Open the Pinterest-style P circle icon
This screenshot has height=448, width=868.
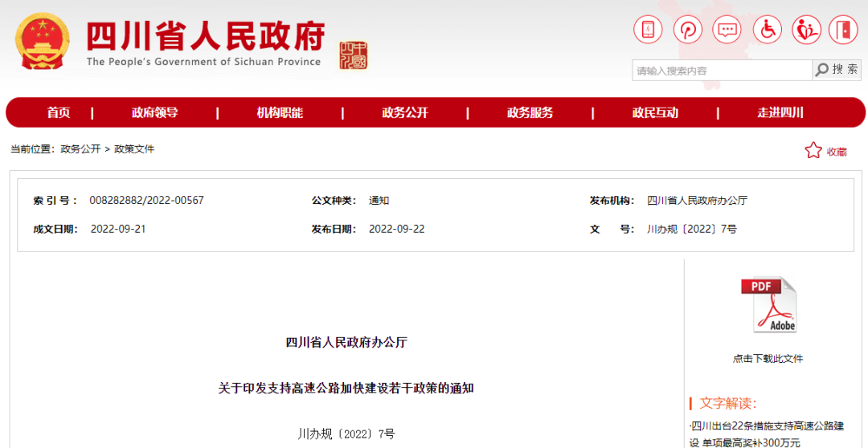tap(687, 29)
